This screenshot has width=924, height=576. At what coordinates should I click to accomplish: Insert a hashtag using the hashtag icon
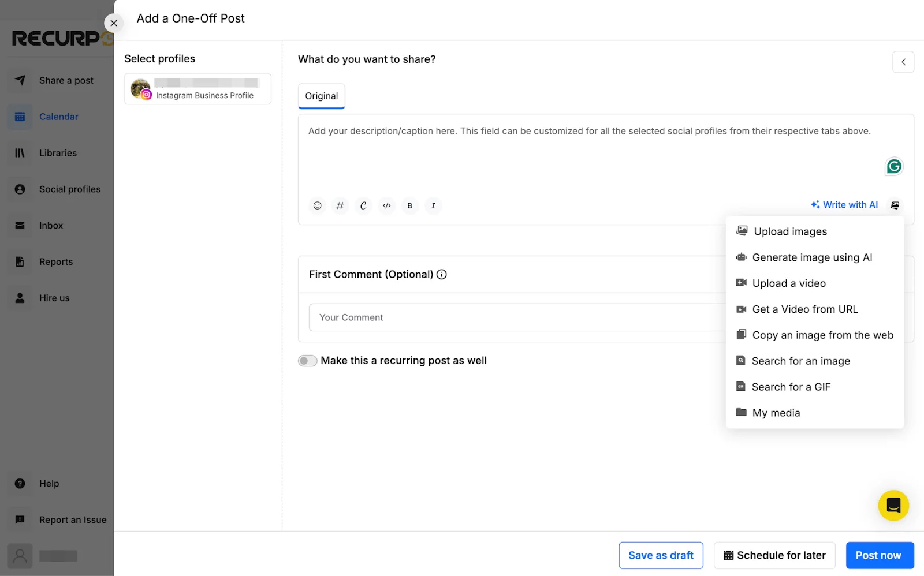coord(340,205)
